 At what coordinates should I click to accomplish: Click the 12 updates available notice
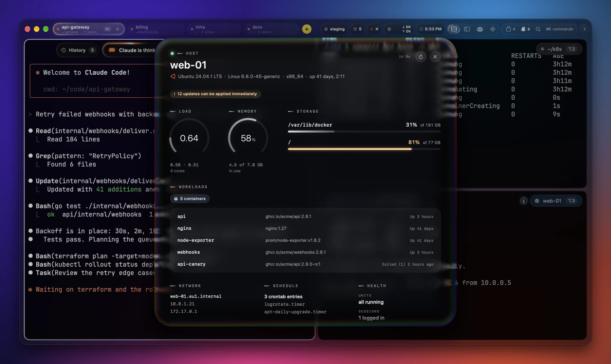215,94
